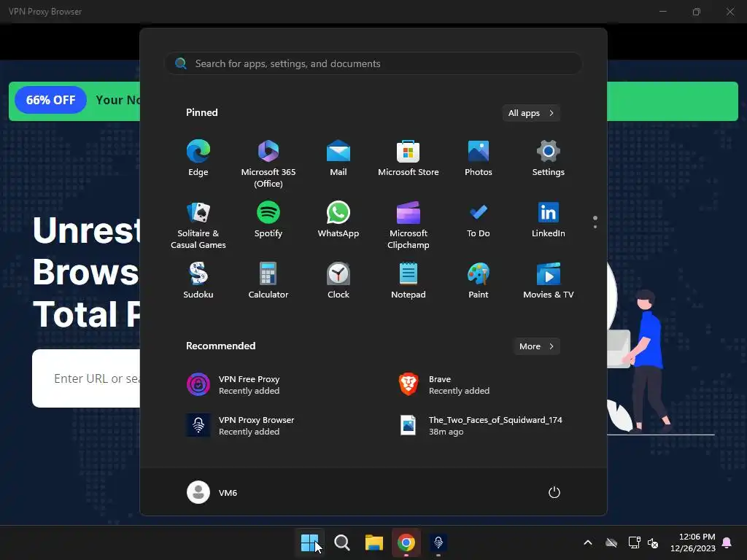Open the Mail app
The width and height of the screenshot is (747, 560).
[x=338, y=159]
